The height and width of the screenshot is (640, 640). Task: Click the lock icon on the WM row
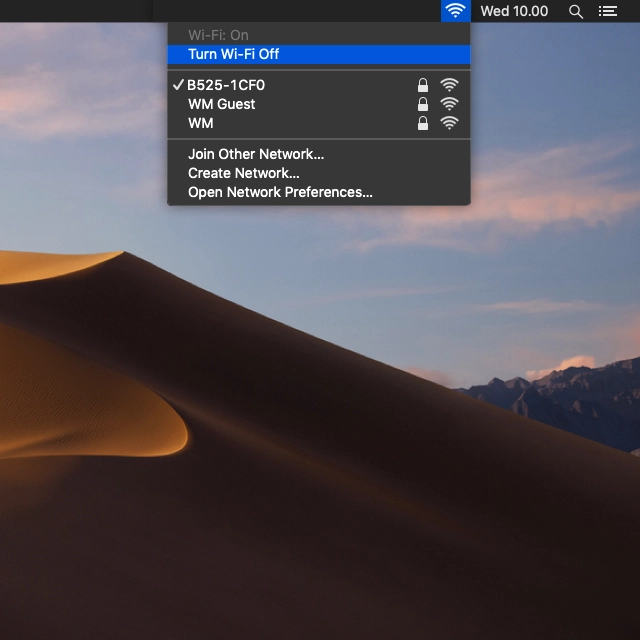coord(423,123)
